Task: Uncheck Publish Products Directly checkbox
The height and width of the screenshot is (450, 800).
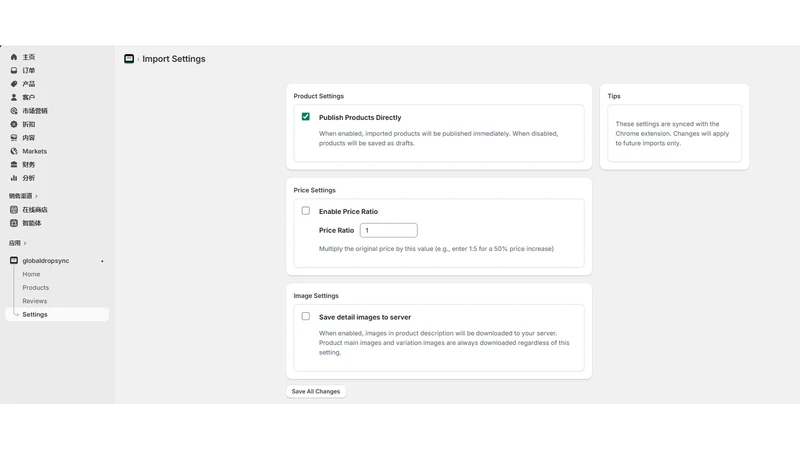Action: 306,117
